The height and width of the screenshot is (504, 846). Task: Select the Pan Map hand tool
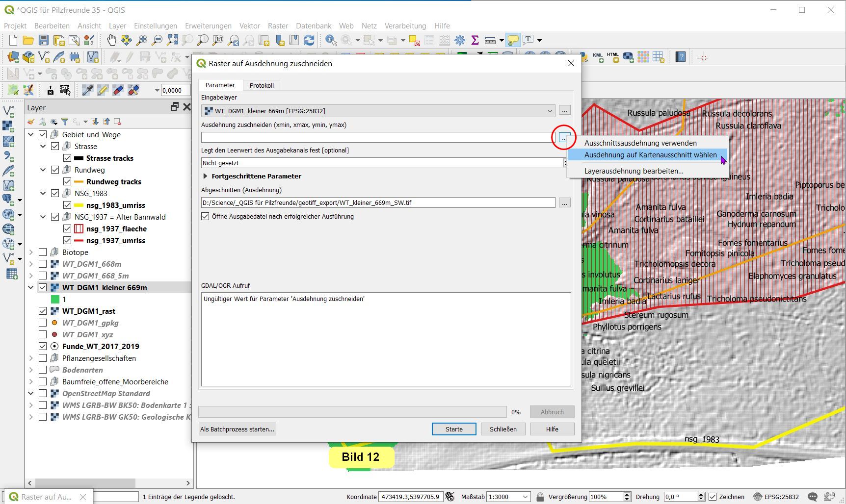coord(112,40)
